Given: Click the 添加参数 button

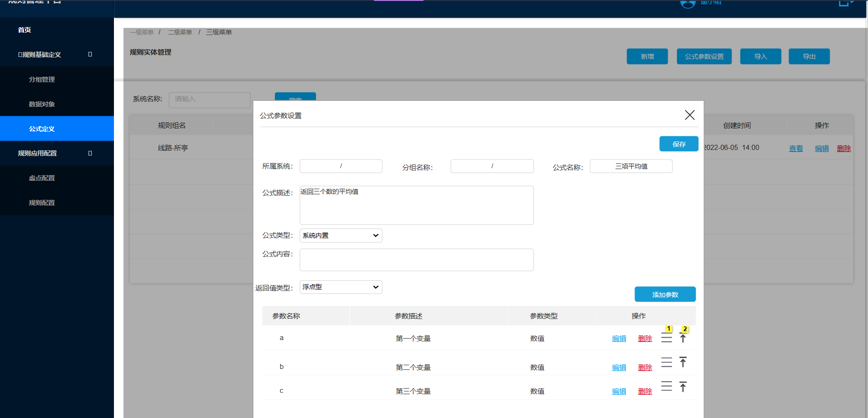Looking at the screenshot, I should click(x=665, y=294).
